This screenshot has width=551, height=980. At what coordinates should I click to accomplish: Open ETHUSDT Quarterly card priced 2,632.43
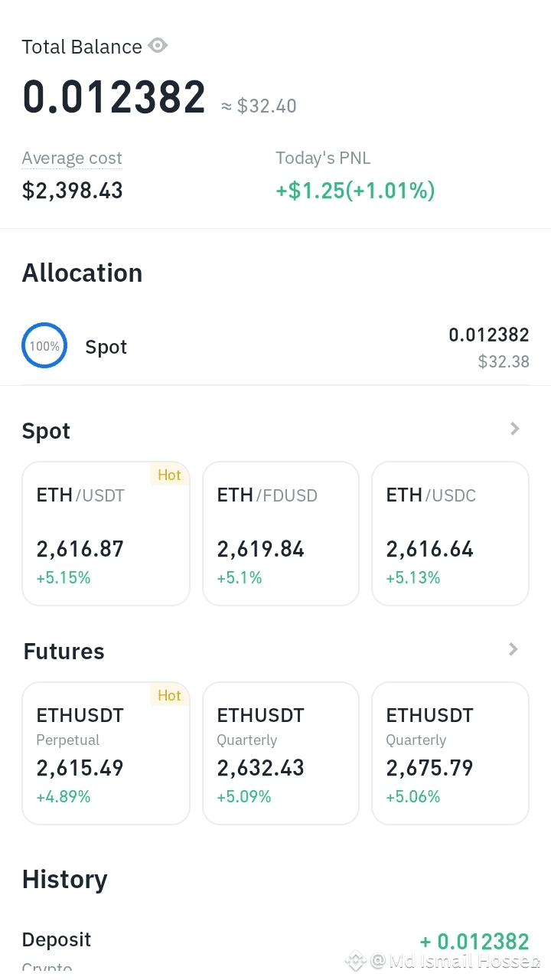click(281, 753)
